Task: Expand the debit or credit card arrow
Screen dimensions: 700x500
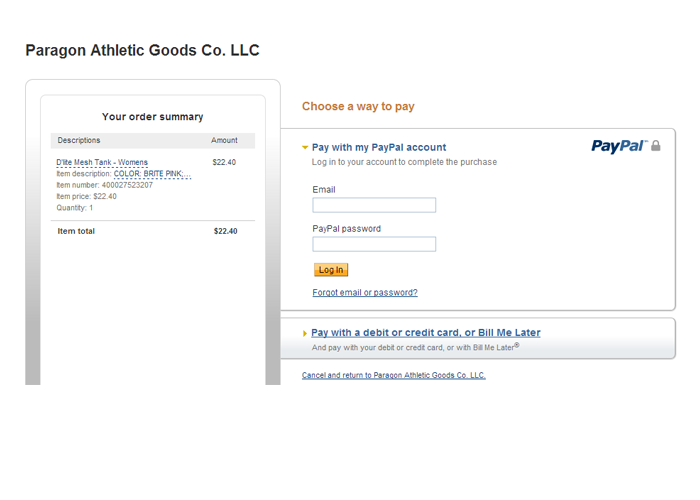Action: (x=304, y=333)
